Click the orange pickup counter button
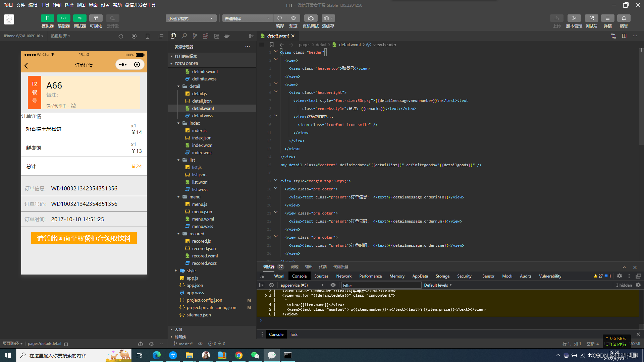 (x=84, y=238)
